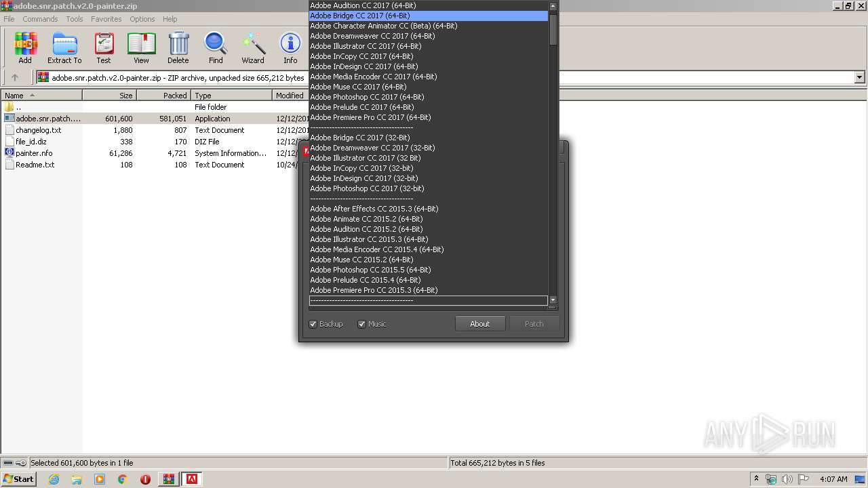Click the disabled Patch button
The width and height of the screenshot is (868, 488).
(x=534, y=324)
